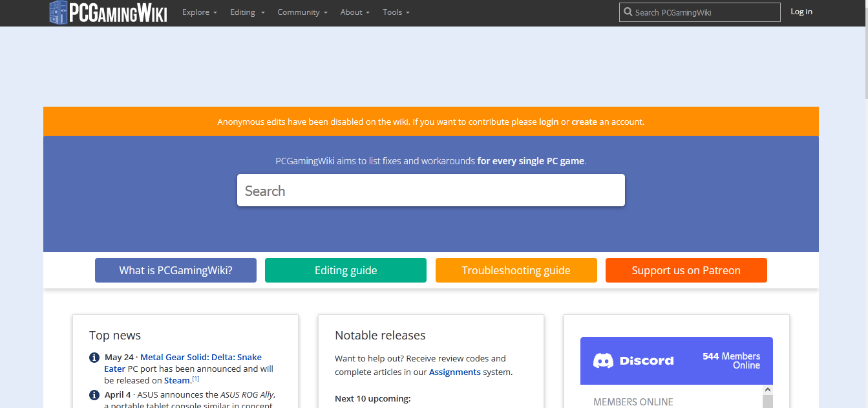Click the Notable releases heading
This screenshot has height=408, width=868.
(x=380, y=335)
